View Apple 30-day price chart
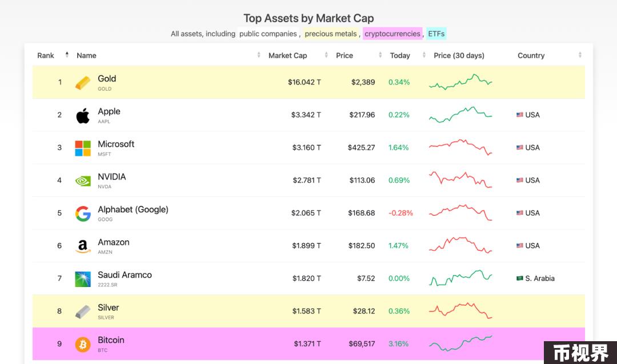 click(460, 114)
